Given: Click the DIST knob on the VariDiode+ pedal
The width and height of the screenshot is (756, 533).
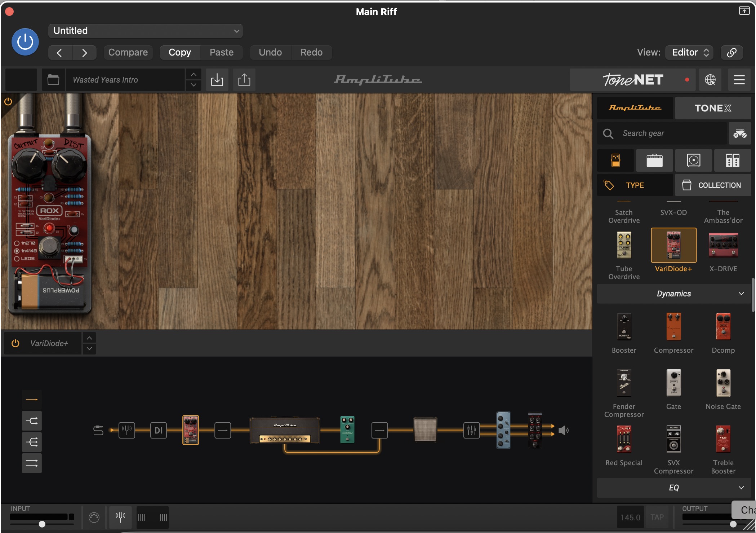Looking at the screenshot, I should (68, 165).
